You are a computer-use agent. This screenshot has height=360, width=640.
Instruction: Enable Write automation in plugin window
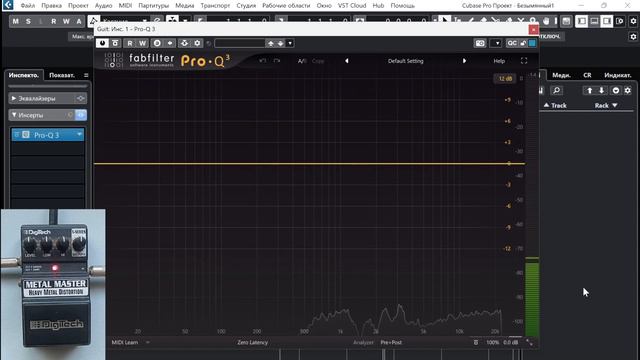point(142,43)
